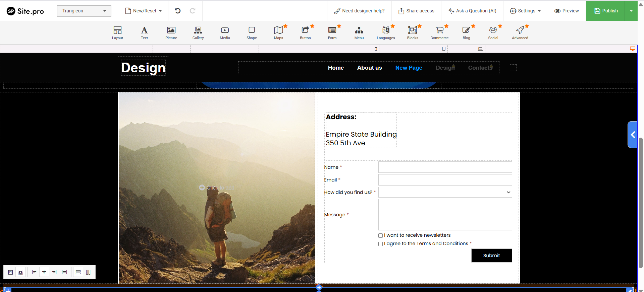This screenshot has width=644, height=292.
Task: Select the Layout tool icon
Action: [117, 30]
